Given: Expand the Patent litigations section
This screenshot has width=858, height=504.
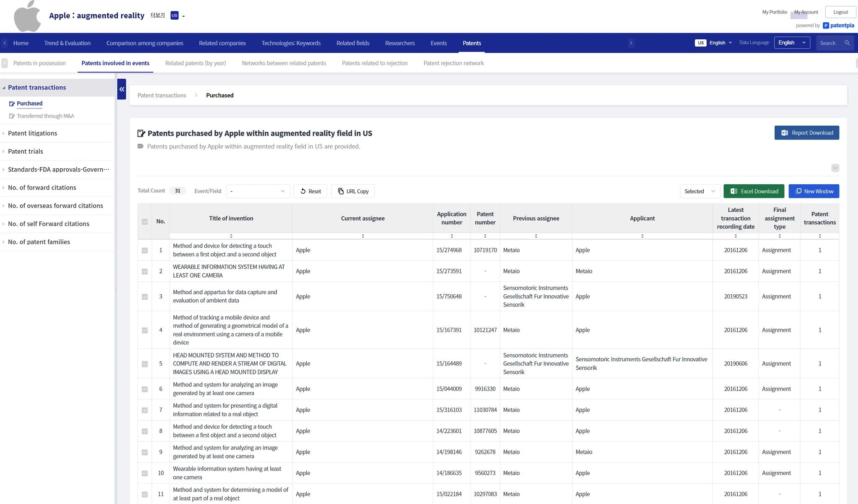Looking at the screenshot, I should tap(33, 133).
